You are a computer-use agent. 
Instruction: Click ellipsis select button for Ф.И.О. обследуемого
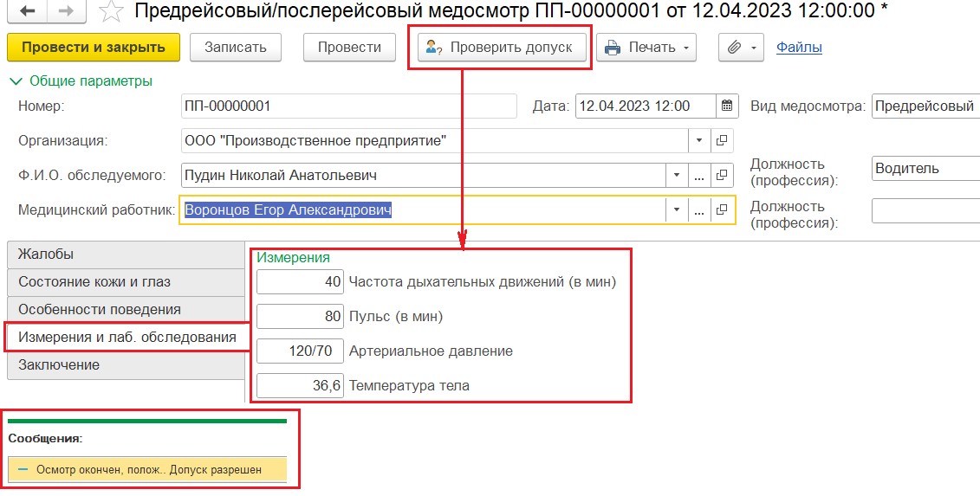(699, 176)
